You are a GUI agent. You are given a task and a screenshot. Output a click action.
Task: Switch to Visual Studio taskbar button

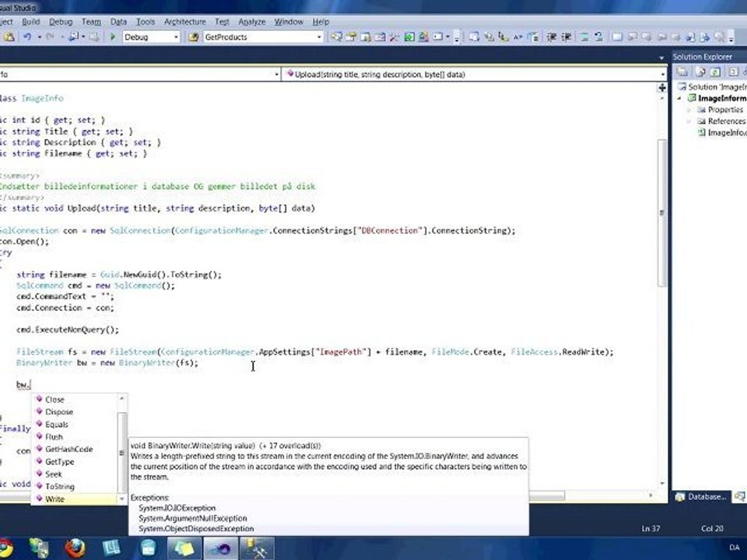220,548
